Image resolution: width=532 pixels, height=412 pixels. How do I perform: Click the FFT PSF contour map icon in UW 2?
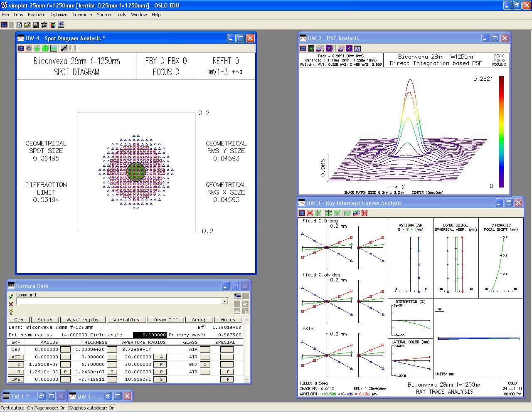(x=330, y=49)
